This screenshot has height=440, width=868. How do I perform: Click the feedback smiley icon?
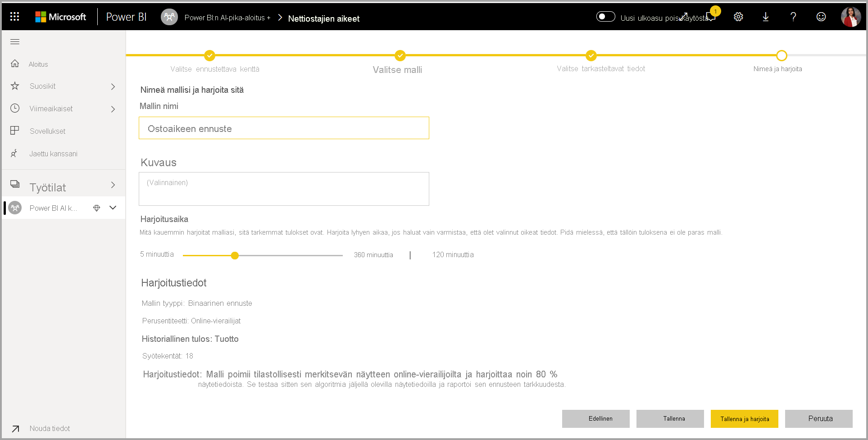(821, 17)
